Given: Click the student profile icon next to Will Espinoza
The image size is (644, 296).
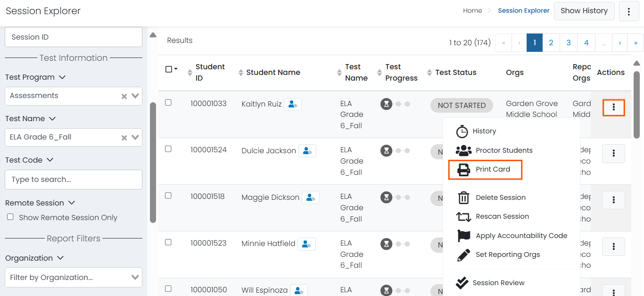Looking at the screenshot, I should (299, 290).
